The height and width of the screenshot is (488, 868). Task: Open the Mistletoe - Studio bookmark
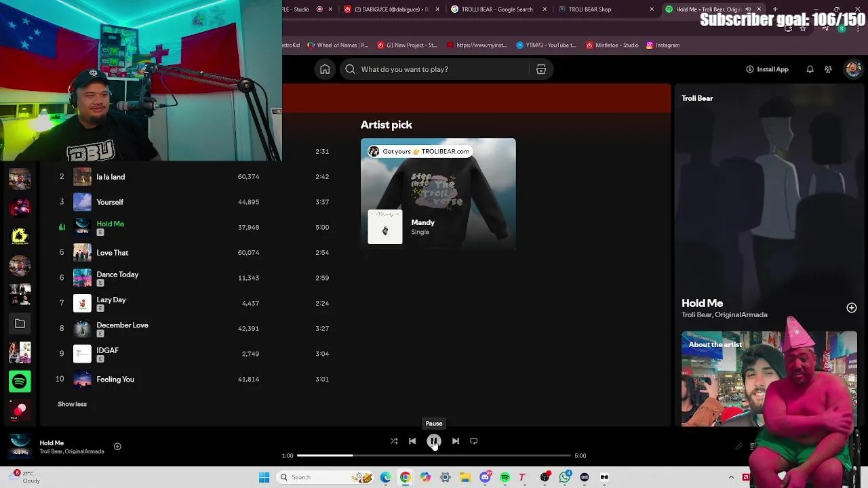(x=612, y=45)
